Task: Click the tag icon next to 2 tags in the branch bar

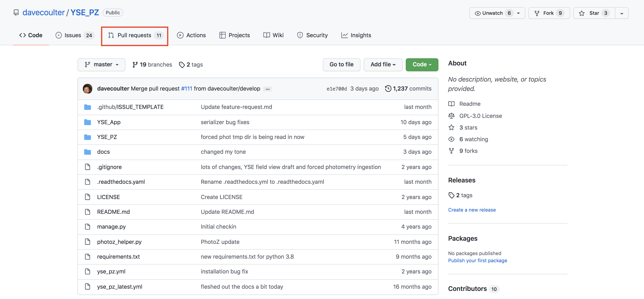Action: [182, 65]
